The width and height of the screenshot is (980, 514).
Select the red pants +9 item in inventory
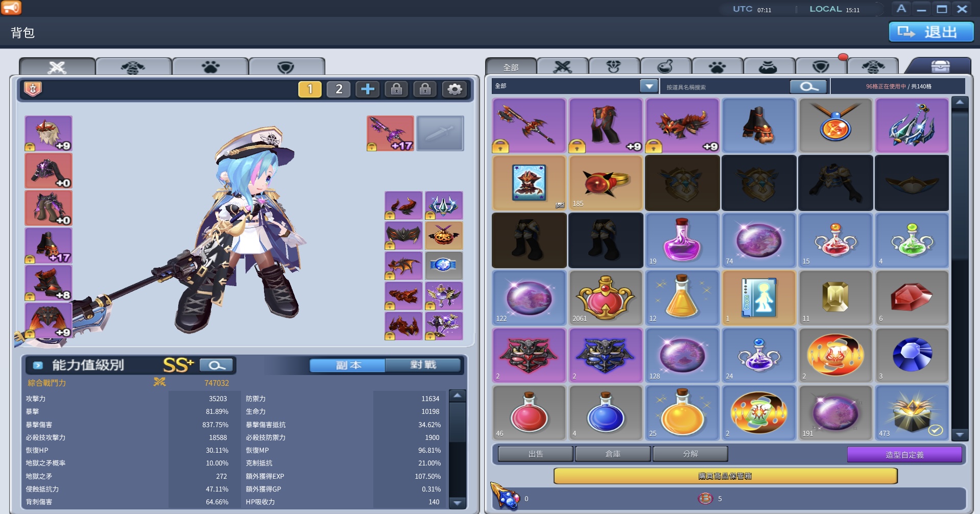606,126
